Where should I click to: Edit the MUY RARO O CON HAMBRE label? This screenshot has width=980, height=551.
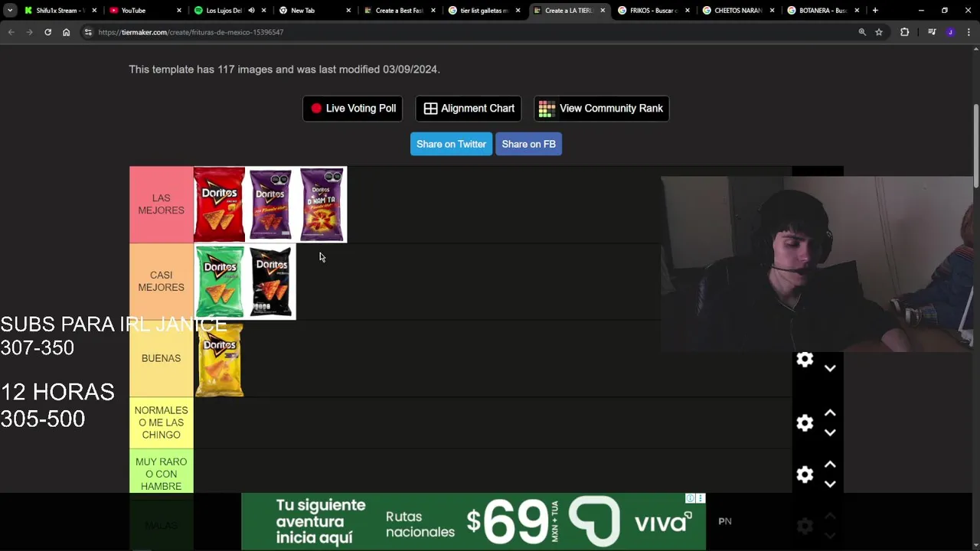161,474
